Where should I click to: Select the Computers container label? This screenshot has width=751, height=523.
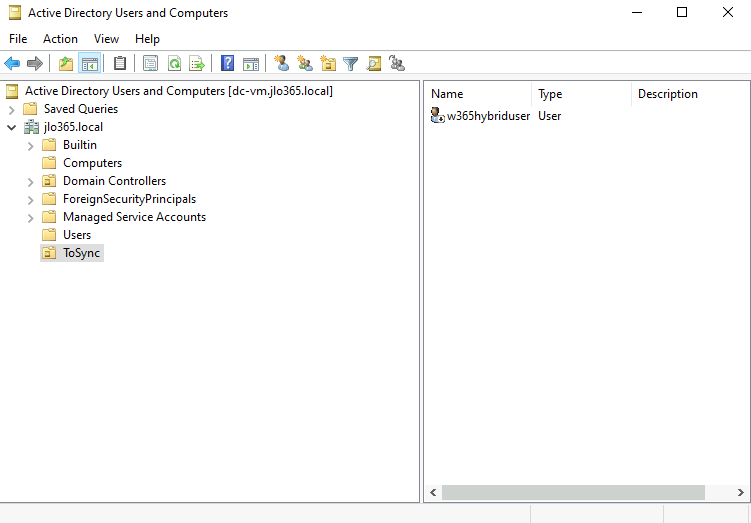[92, 163]
